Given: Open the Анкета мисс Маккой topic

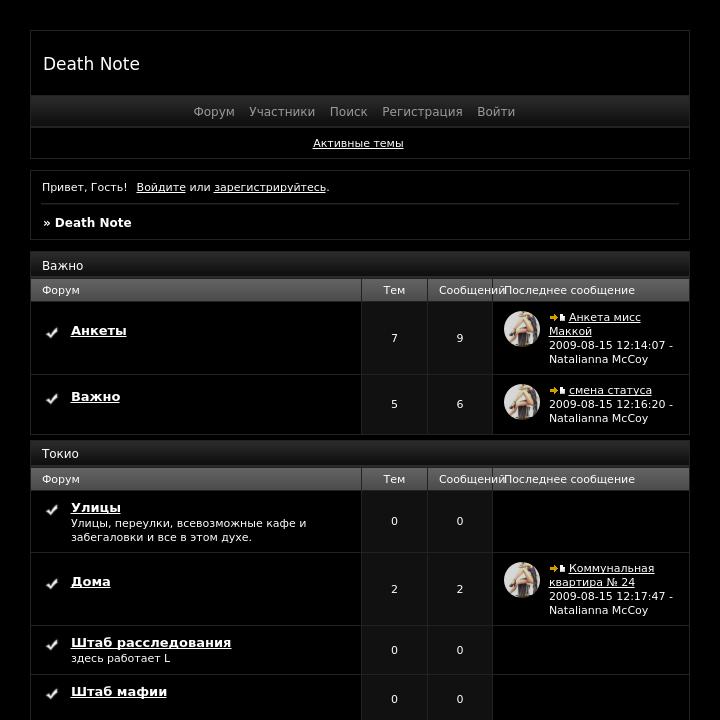Looking at the screenshot, I should click(x=595, y=324).
